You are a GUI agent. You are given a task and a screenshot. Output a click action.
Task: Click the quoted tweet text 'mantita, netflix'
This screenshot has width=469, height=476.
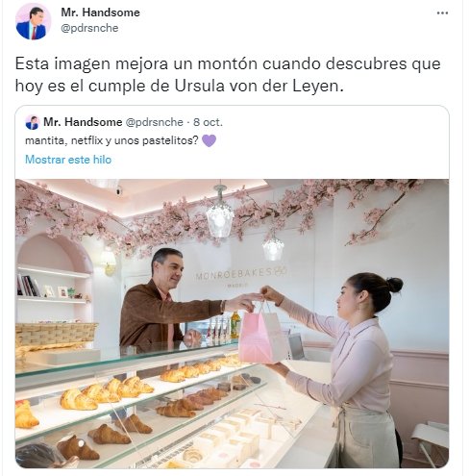click(111, 140)
